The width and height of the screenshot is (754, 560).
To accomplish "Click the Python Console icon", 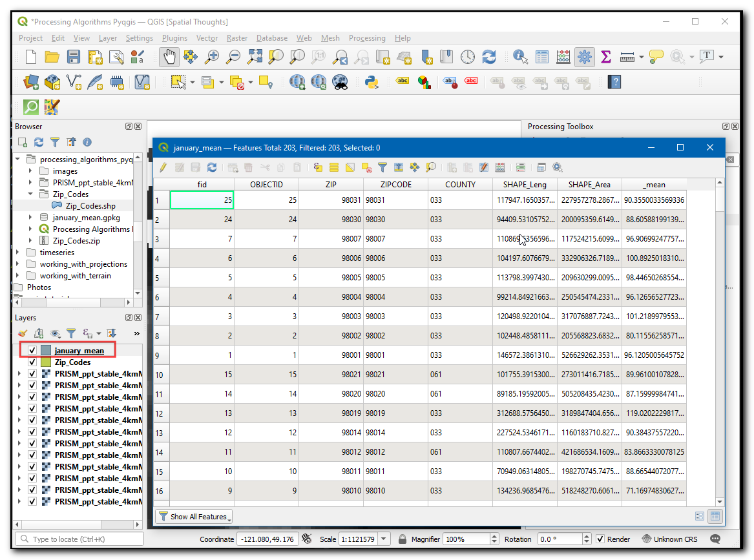I will click(371, 82).
